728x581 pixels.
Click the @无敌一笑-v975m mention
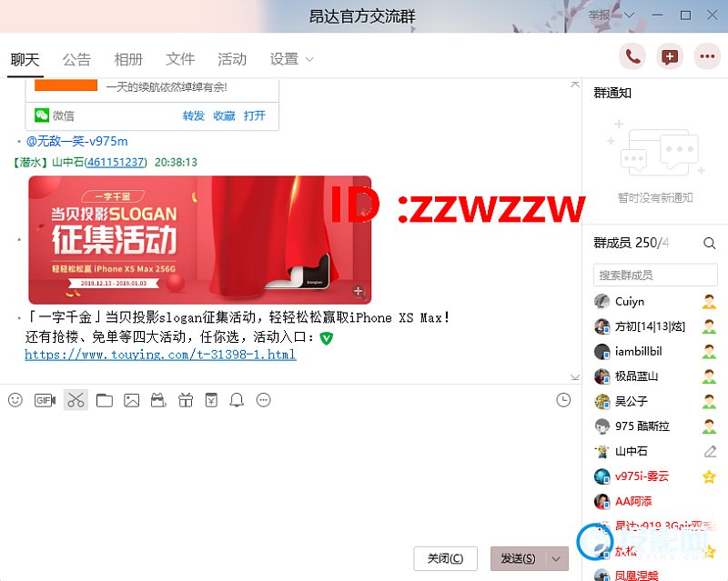click(x=76, y=141)
